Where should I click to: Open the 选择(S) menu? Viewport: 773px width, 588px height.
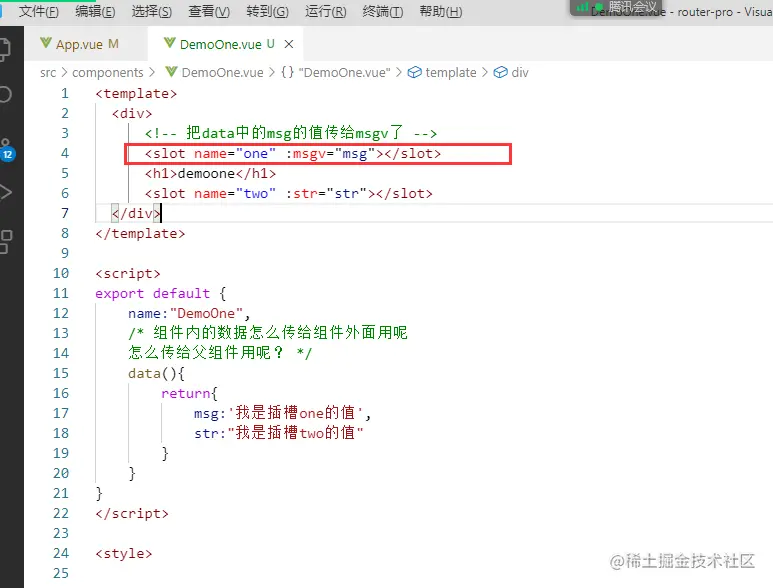(152, 11)
